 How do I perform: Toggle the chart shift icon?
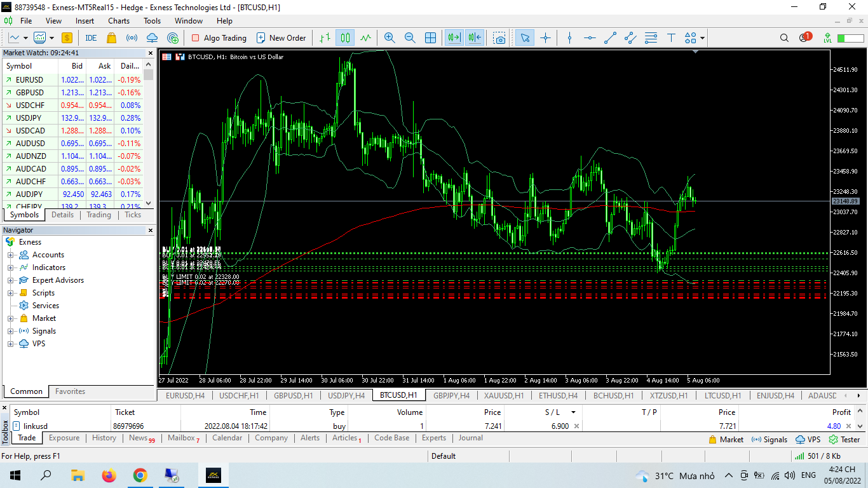pyautogui.click(x=475, y=37)
